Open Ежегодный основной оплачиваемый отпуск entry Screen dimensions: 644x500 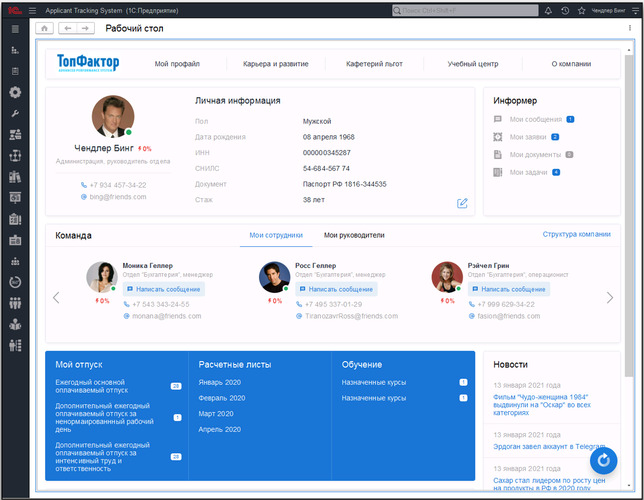point(92,386)
